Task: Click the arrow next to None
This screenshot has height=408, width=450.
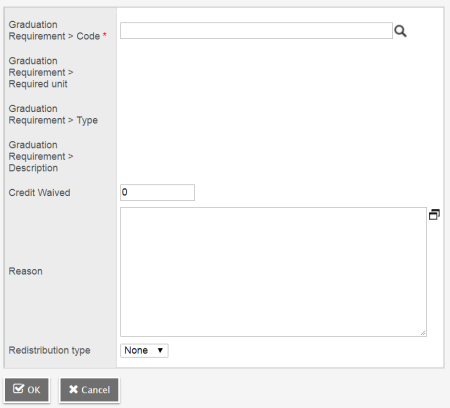Action: tap(160, 350)
